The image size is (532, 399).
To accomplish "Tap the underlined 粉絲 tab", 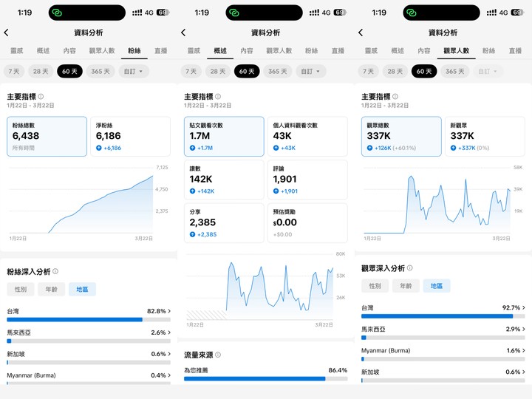I will tap(134, 51).
